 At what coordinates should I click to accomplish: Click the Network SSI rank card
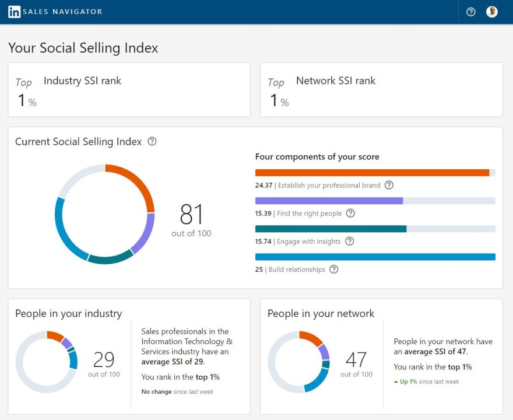click(381, 90)
